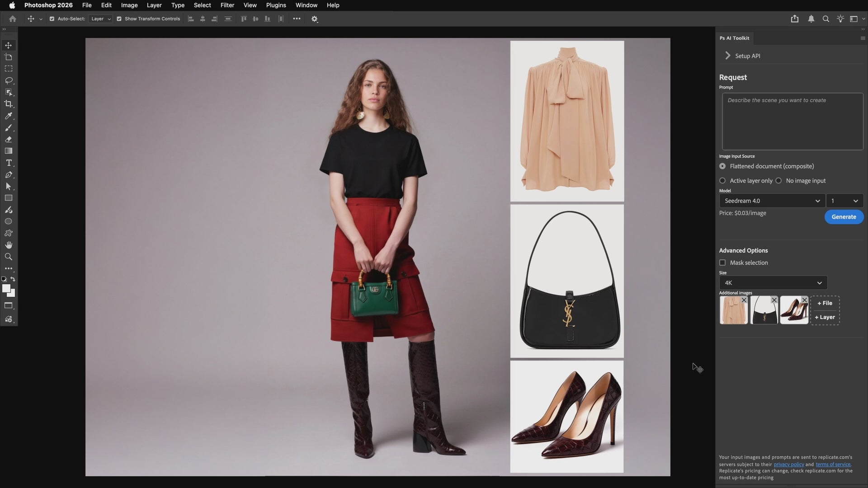This screenshot has height=488, width=868.
Task: Toggle Show Transform Controls checkbox
Action: 119,19
